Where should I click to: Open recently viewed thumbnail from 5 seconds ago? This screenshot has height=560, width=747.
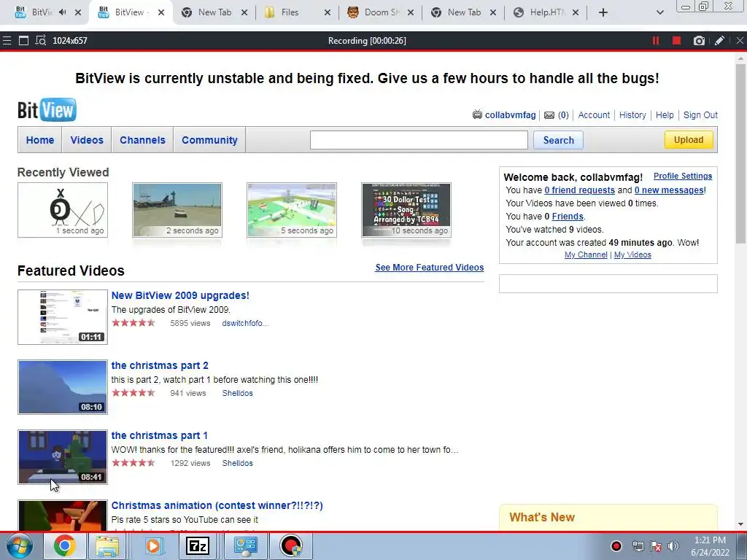click(292, 210)
